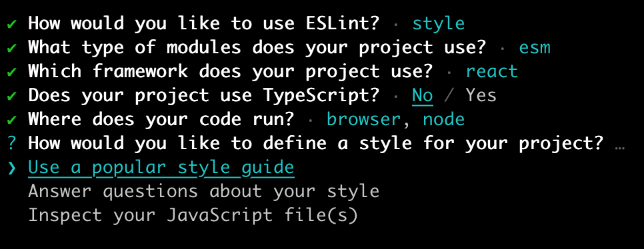
Task: Click "How would you like to define a style" prompt
Action: (x=316, y=143)
